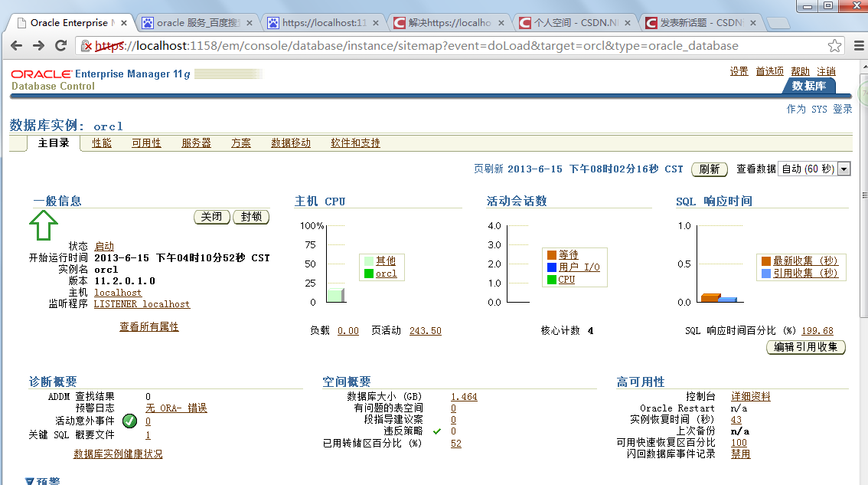Click the 详细资料 console link
The width and height of the screenshot is (868, 485).
click(x=751, y=396)
